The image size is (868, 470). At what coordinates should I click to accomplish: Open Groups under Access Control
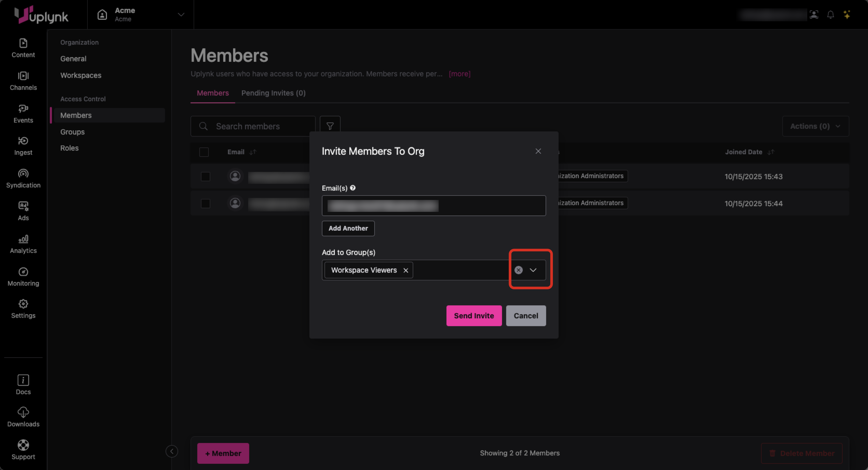[72, 132]
